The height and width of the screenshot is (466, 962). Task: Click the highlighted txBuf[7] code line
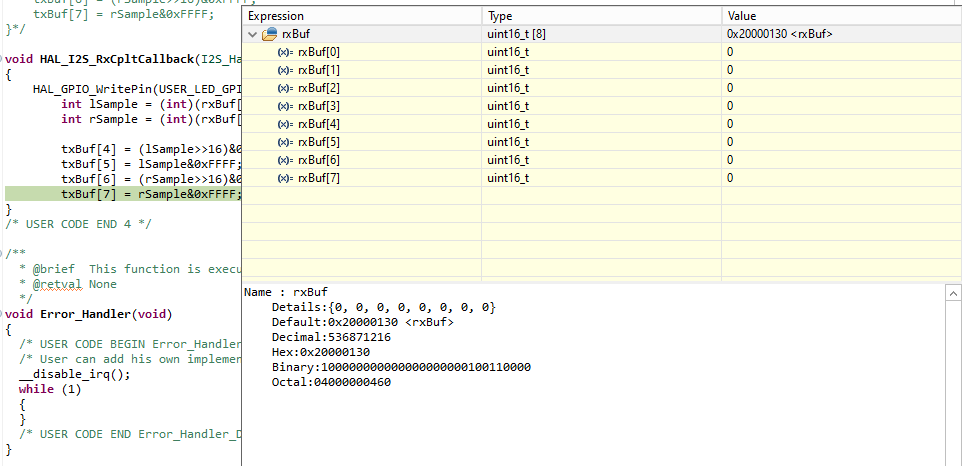pos(150,194)
